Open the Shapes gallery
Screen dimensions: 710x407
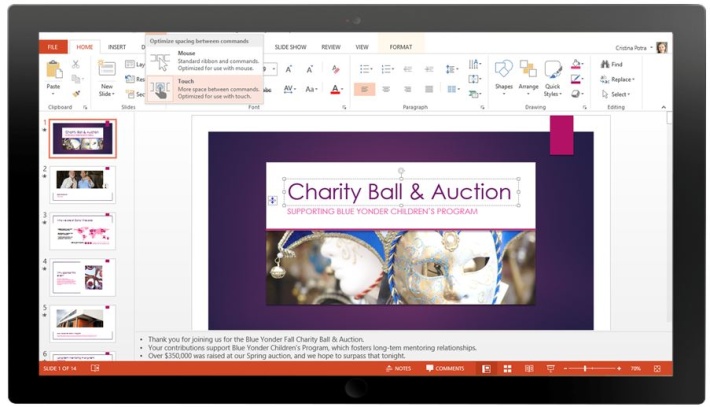click(503, 73)
